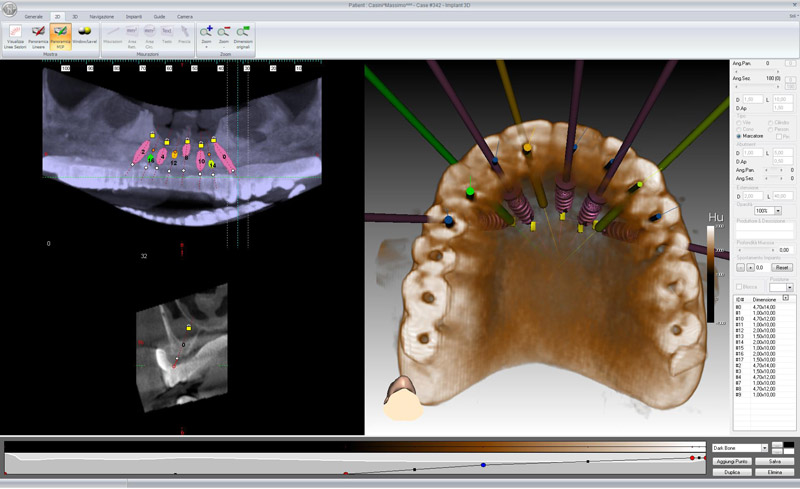Select the Cilindro radio option
This screenshot has width=800, height=489.
(x=769, y=122)
